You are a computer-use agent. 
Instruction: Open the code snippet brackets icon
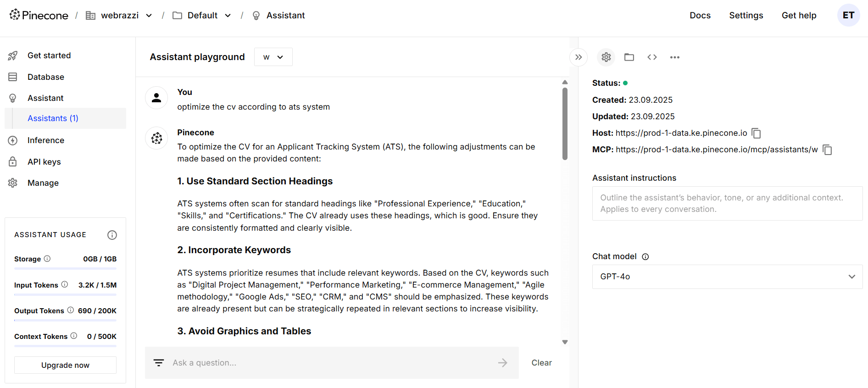652,57
